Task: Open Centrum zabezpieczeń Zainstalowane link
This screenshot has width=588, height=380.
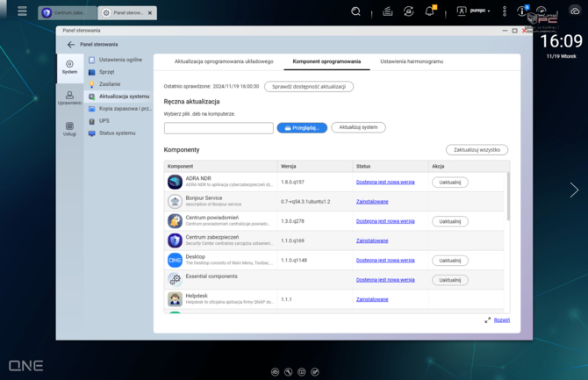Action: [372, 240]
